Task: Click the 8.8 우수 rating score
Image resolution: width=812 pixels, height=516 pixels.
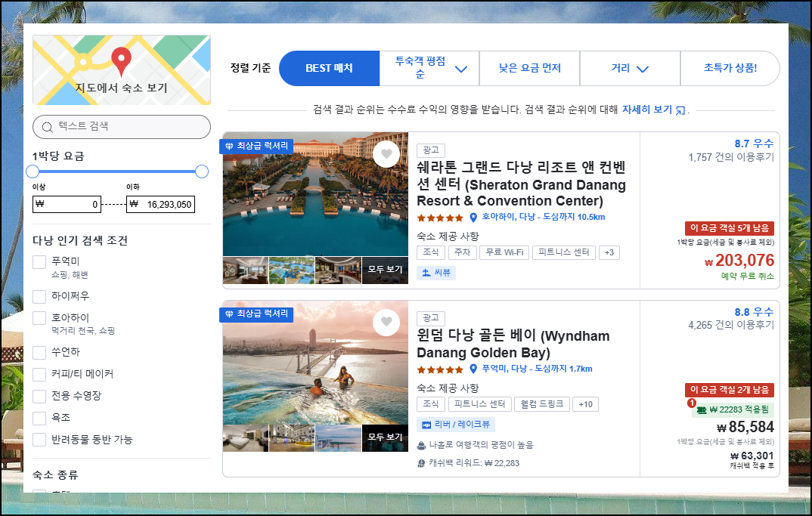Action: 754,312
